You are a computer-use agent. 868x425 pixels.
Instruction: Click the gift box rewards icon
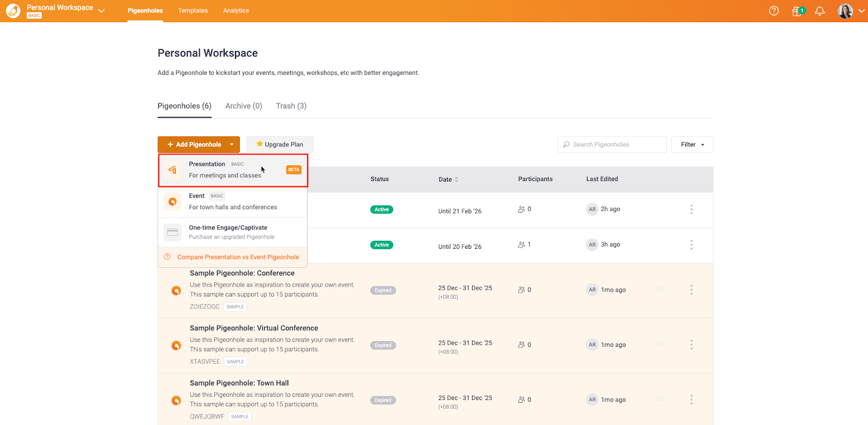click(x=797, y=11)
